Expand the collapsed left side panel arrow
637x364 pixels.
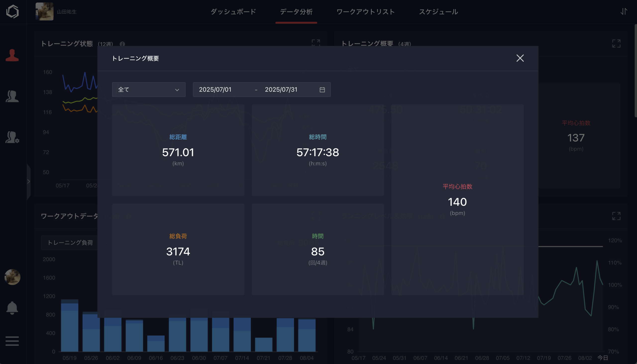click(x=29, y=181)
